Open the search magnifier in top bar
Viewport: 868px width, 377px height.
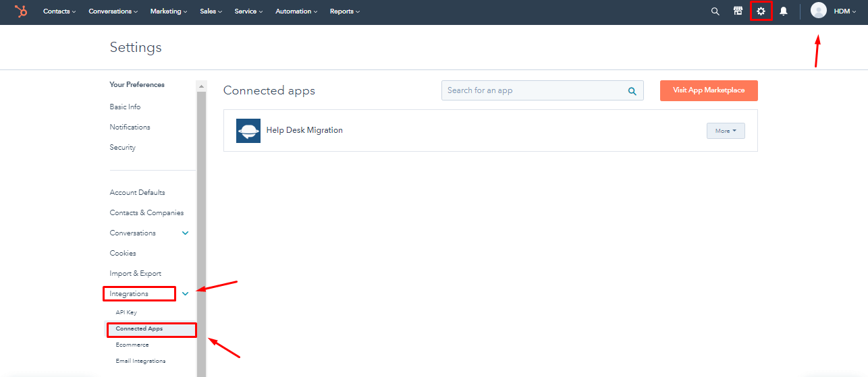click(715, 11)
